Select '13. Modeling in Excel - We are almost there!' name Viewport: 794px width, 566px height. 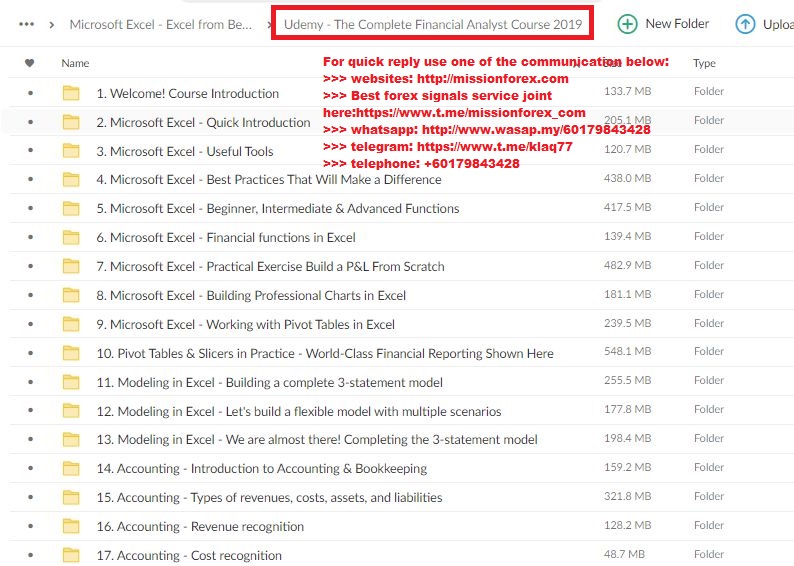tap(317, 439)
